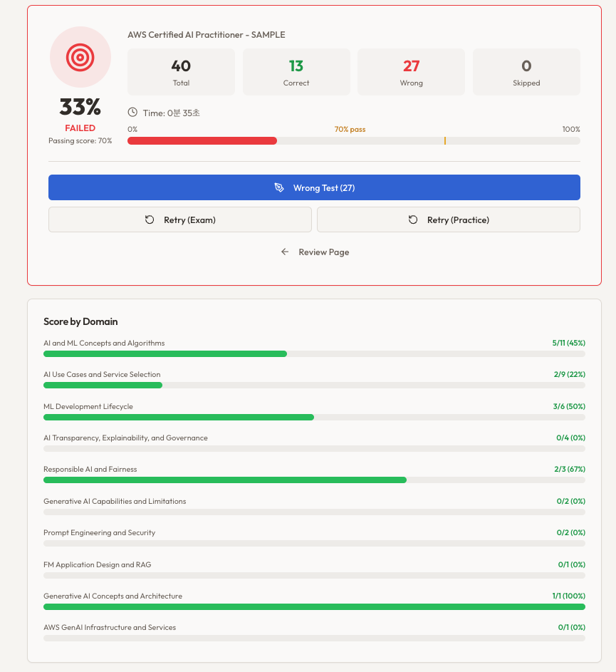Select the Correct 13 stat card
The image size is (616, 672).
296,72
